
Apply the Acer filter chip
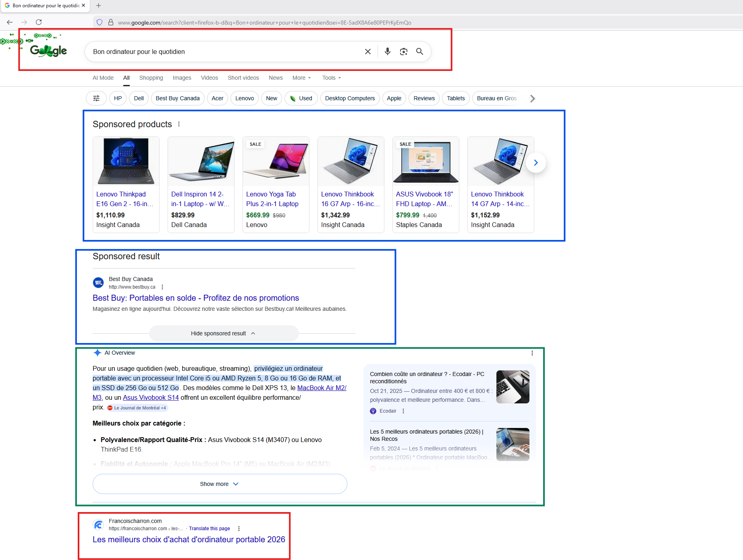pos(218,98)
